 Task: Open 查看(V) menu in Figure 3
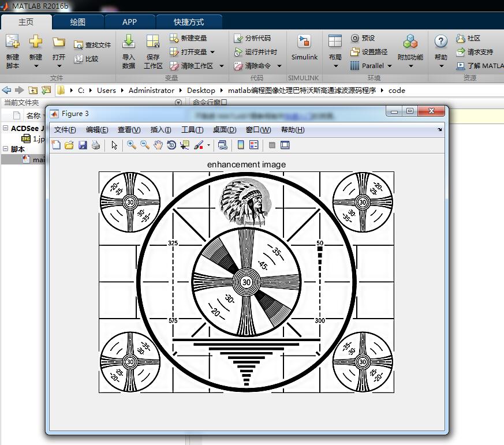(129, 130)
